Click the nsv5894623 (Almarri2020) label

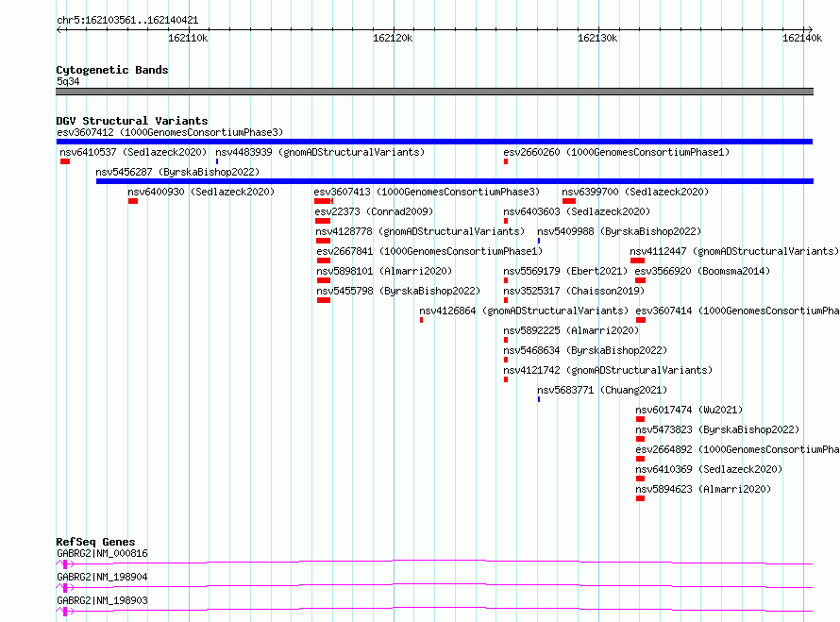[703, 489]
